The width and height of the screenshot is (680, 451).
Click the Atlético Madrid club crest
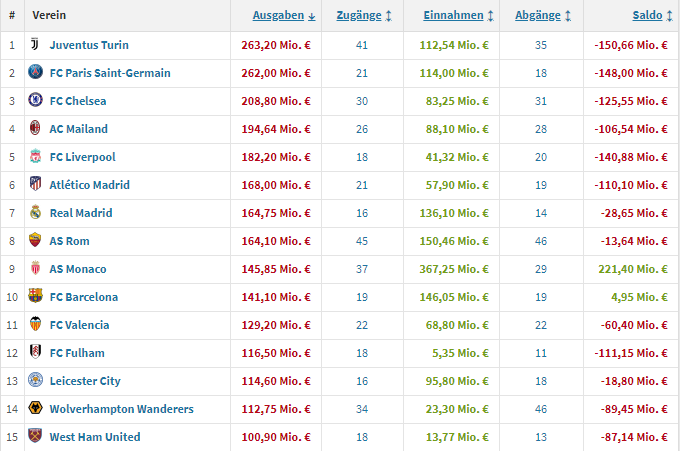(35, 184)
